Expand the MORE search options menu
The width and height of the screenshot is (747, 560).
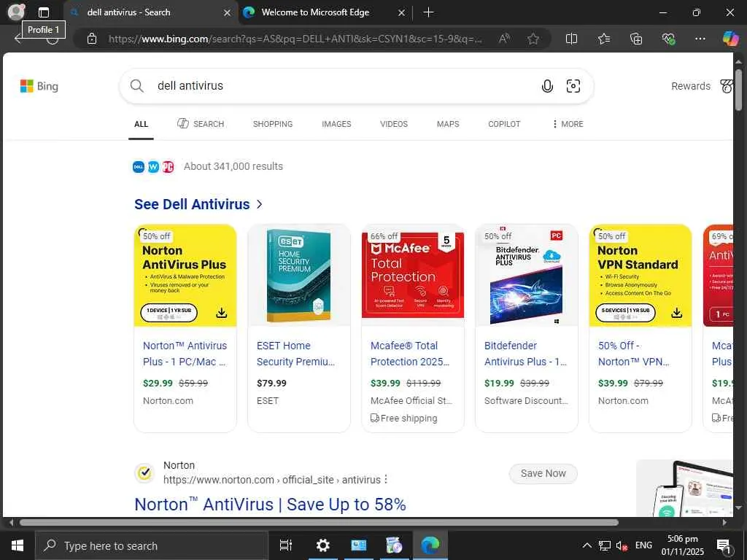point(568,124)
